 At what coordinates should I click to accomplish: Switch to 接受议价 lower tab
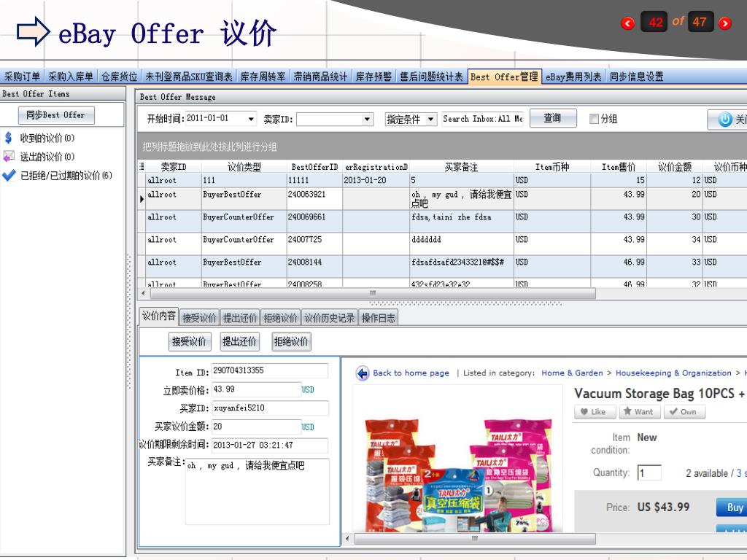[x=199, y=318]
